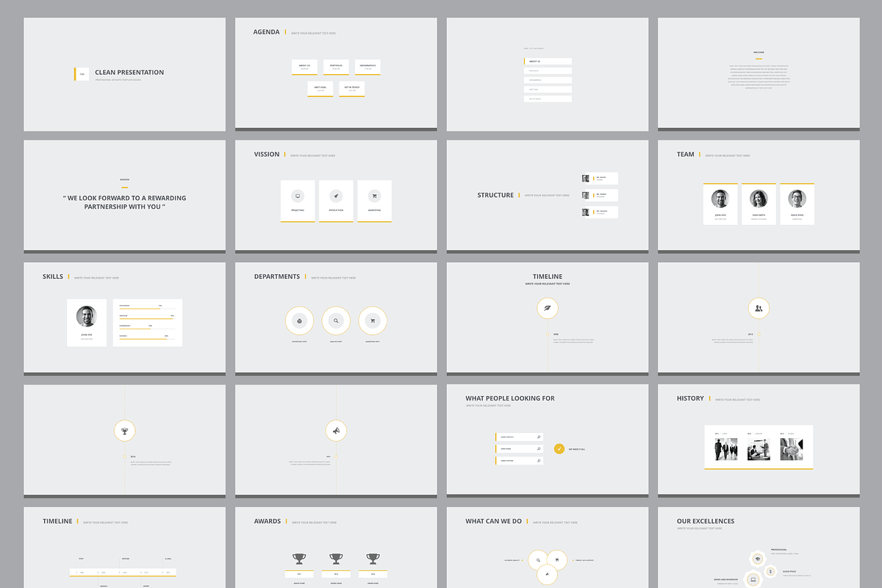Screen dimensions: 882x588
Task: Click the trophy icon on vertical timeline
Action: click(x=124, y=431)
